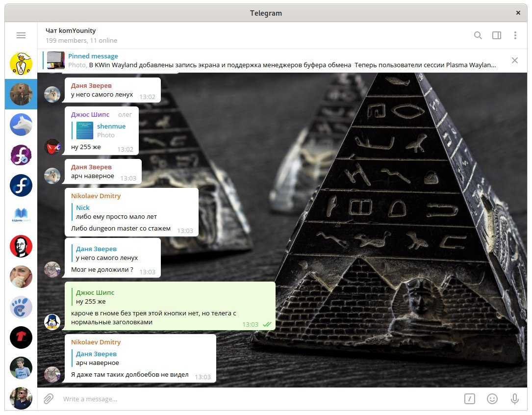Close the Telegram window
532x415 pixels.
[518, 13]
